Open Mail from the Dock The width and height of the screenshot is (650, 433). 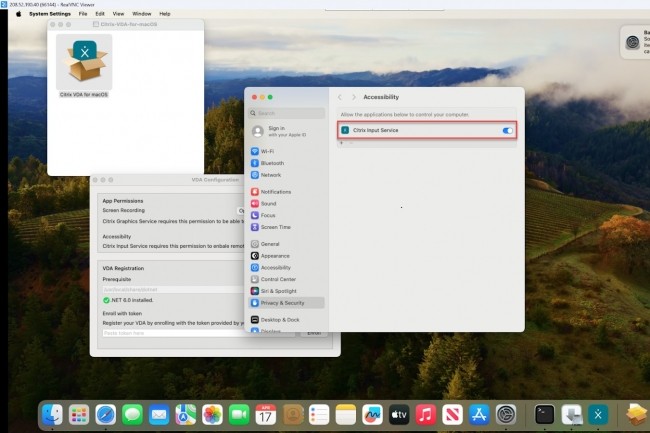click(159, 414)
